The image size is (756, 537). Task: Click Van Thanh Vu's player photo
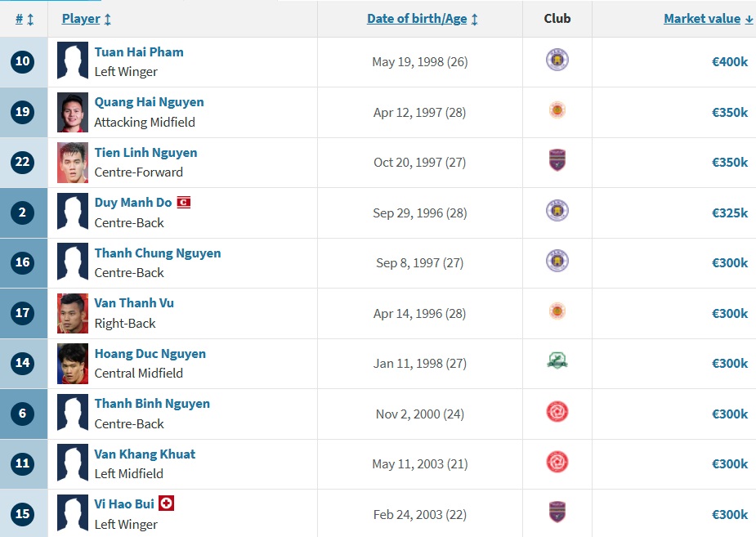72,313
